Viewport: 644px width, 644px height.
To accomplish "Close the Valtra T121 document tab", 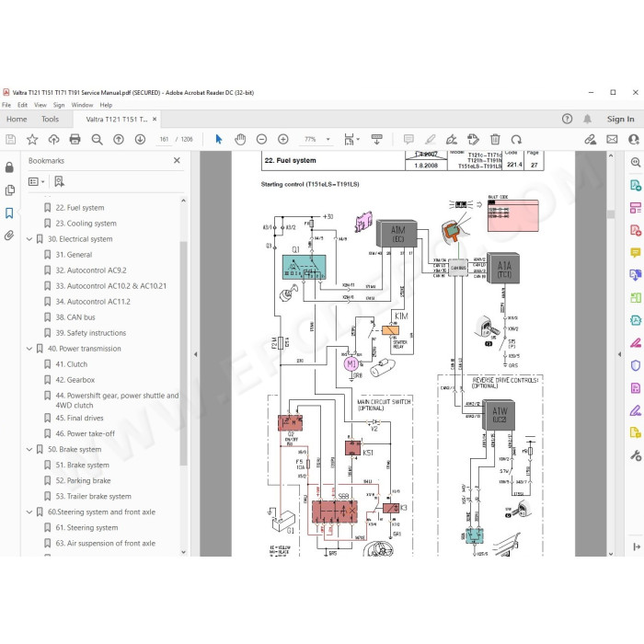I will [155, 119].
